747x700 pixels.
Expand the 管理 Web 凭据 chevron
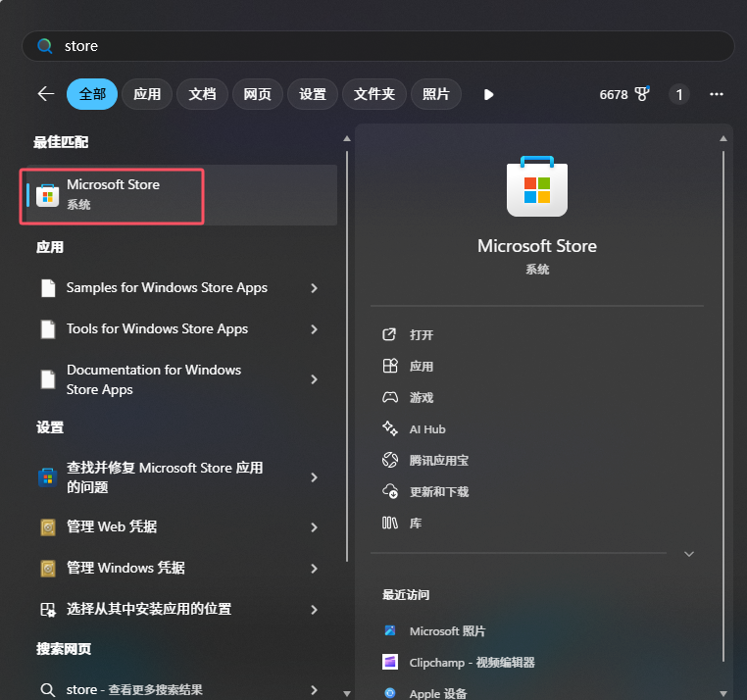(x=314, y=527)
